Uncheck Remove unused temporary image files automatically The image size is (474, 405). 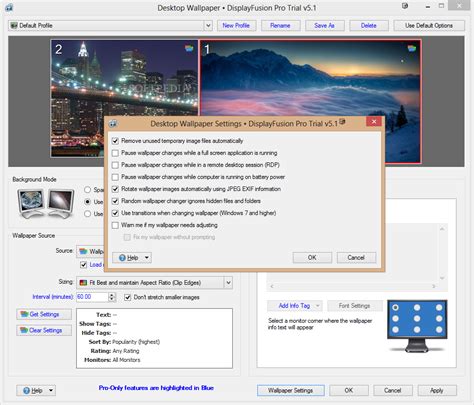point(115,141)
